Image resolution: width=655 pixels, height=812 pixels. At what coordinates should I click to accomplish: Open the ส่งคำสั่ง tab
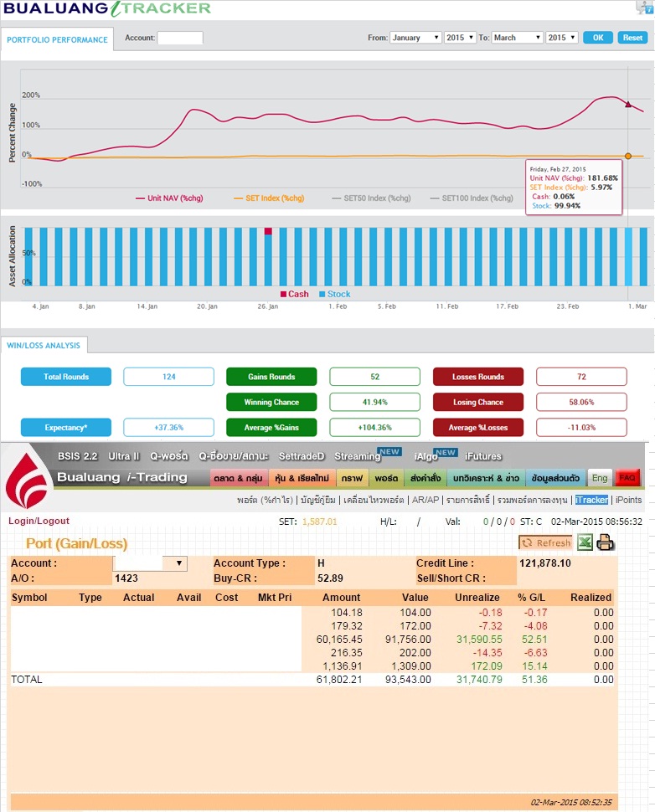[425, 478]
